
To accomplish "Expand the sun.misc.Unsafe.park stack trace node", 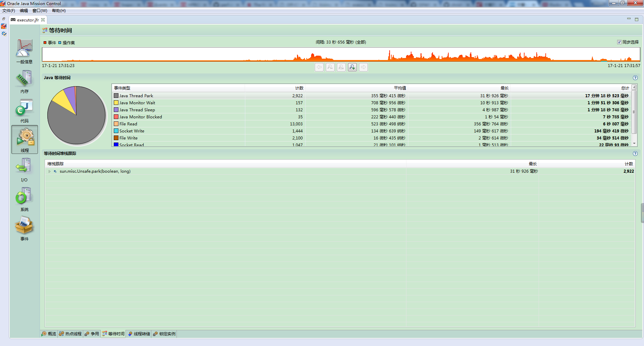I will point(49,171).
